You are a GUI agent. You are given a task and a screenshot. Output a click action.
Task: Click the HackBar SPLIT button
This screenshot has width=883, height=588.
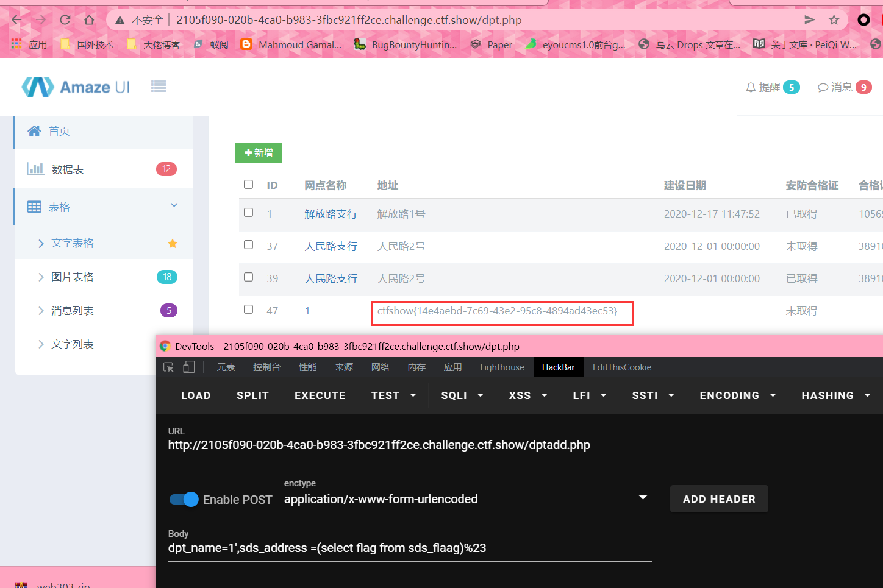252,395
